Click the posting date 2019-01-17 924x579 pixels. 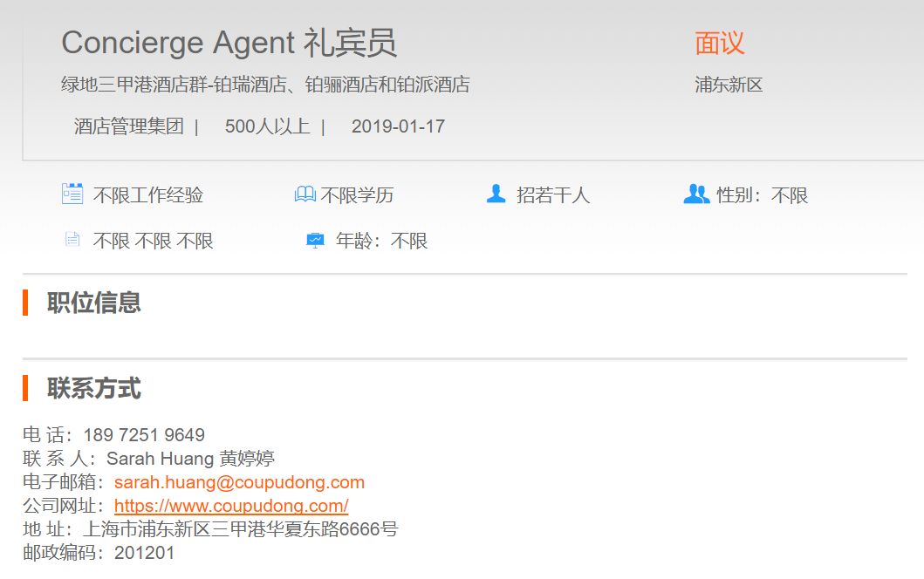398,126
